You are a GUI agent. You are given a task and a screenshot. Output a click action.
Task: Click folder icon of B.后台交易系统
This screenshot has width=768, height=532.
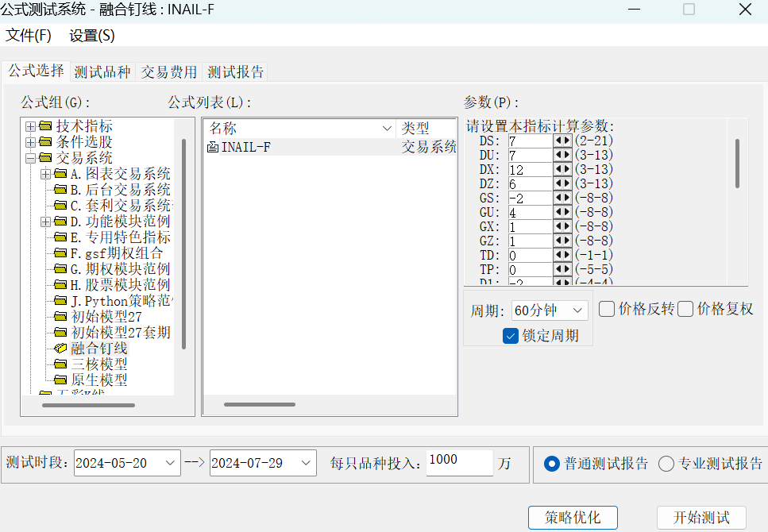[60, 189]
